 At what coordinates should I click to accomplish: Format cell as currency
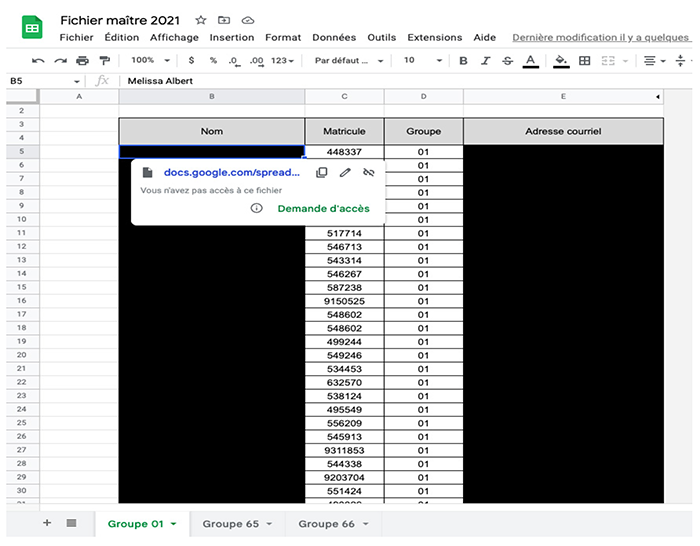click(x=191, y=60)
